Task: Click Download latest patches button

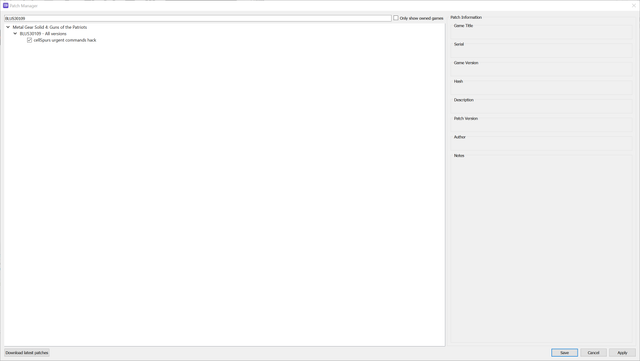Action: coord(27,352)
